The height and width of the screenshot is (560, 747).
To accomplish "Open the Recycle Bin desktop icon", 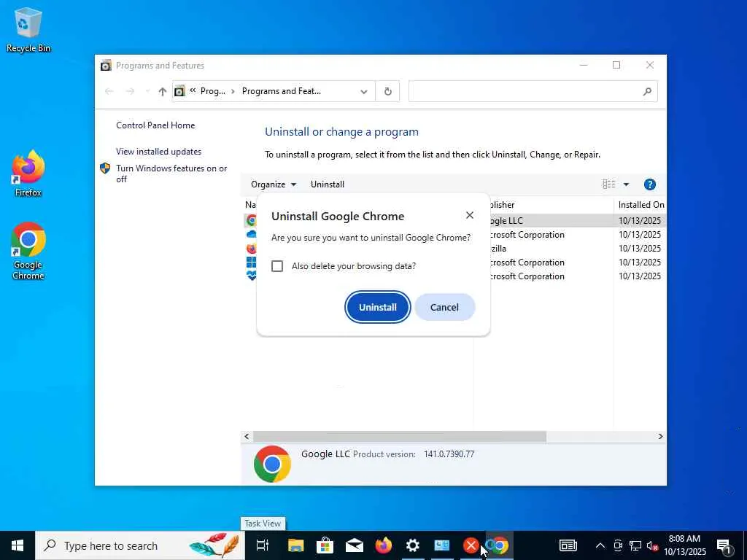I will (28, 29).
